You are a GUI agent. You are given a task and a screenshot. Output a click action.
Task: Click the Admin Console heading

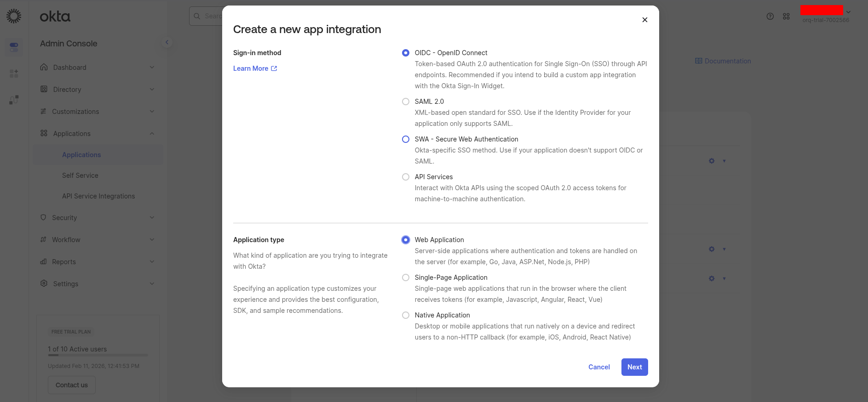pos(69,44)
